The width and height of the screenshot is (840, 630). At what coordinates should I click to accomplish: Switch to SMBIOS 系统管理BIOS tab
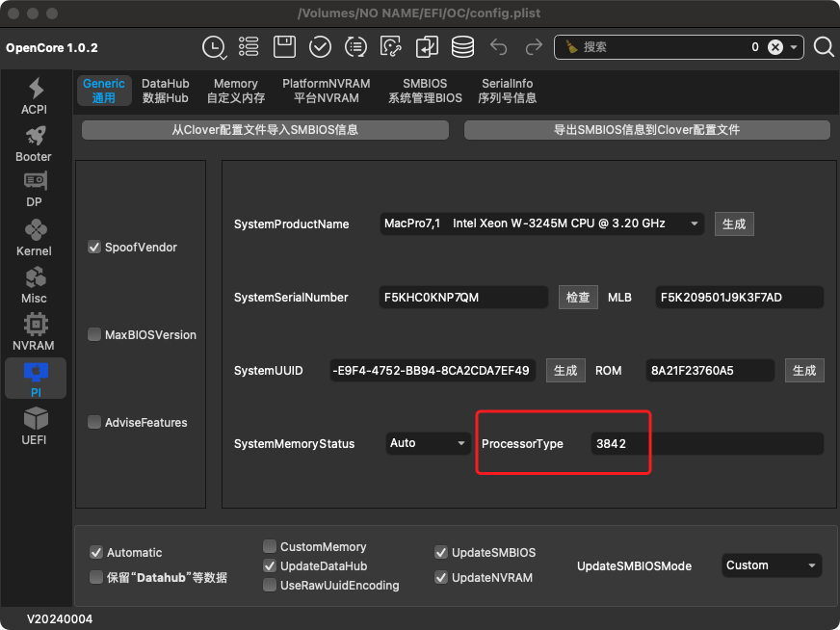pos(425,91)
